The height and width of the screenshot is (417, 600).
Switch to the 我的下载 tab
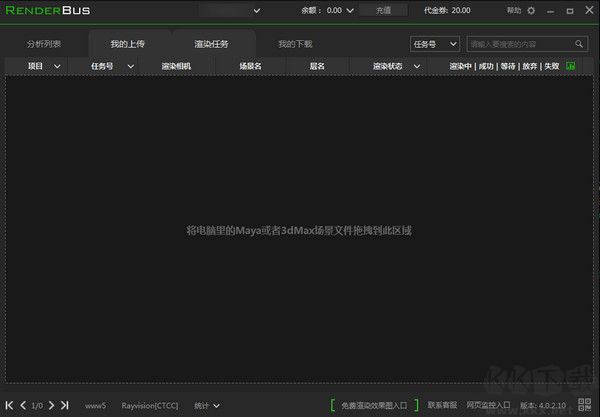point(295,44)
